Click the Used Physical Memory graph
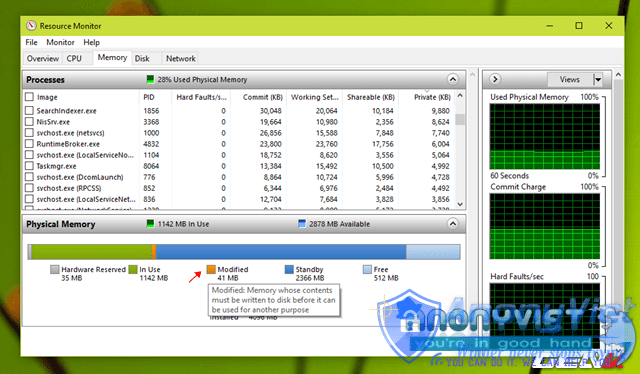640x374 pixels. coord(544,136)
